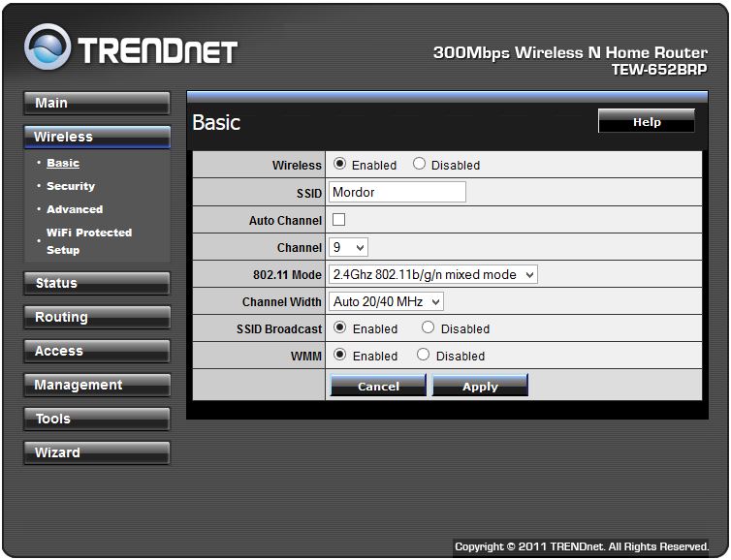The width and height of the screenshot is (731, 560).
Task: Set SSID Broadcast to Disabled
Action: click(x=428, y=328)
